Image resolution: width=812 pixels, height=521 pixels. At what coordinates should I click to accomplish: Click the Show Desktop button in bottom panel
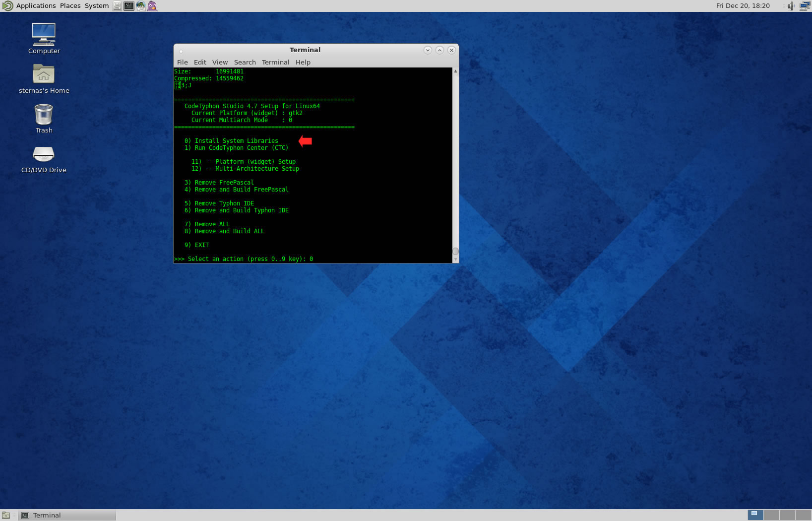[6, 516]
